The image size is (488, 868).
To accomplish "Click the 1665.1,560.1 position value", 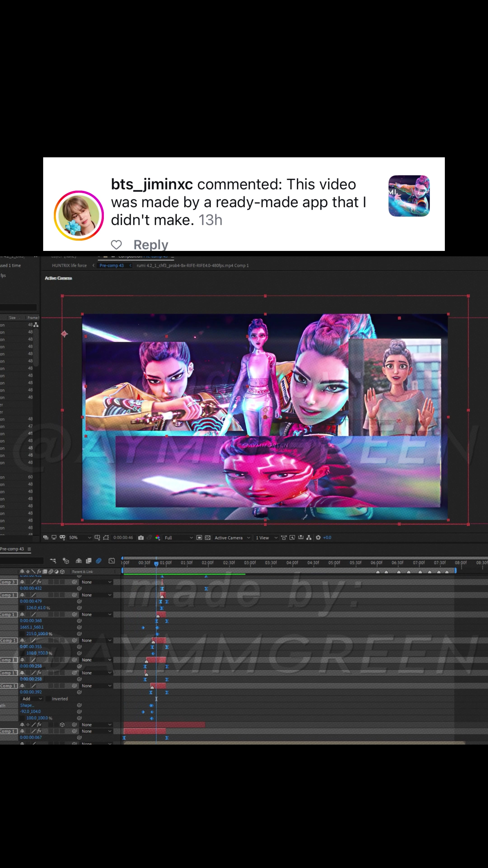I will point(32,627).
